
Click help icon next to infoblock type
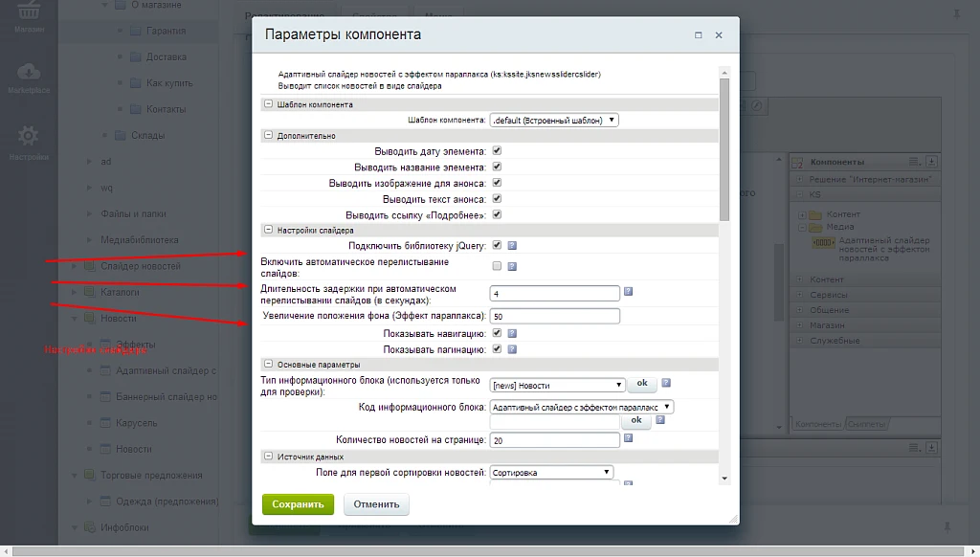pos(666,383)
